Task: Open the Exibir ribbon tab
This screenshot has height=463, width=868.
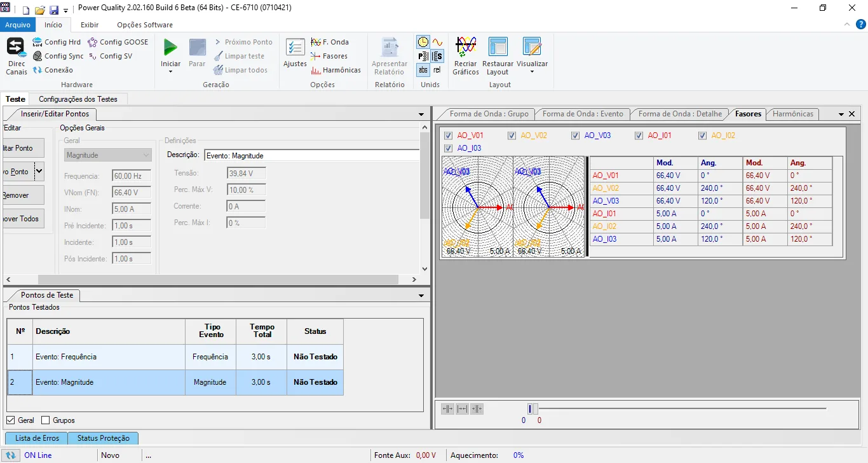Action: (x=90, y=25)
